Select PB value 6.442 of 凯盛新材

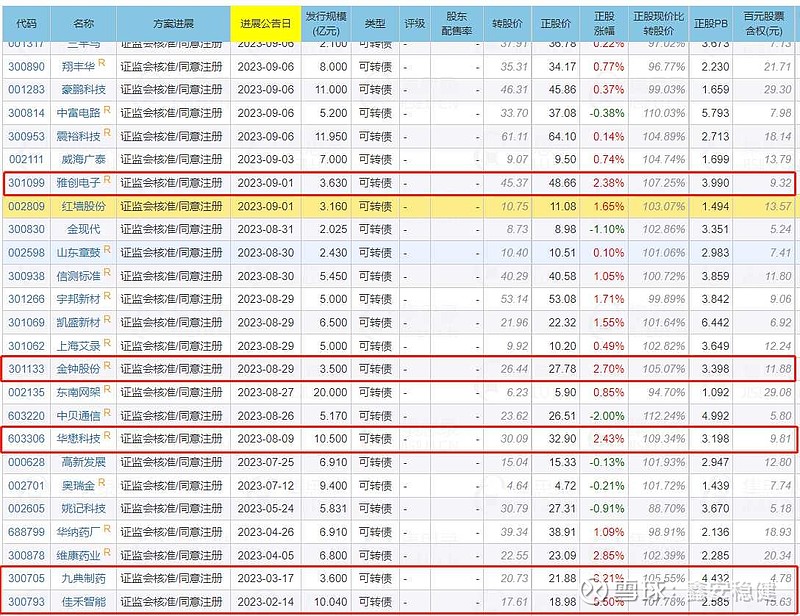click(x=715, y=323)
